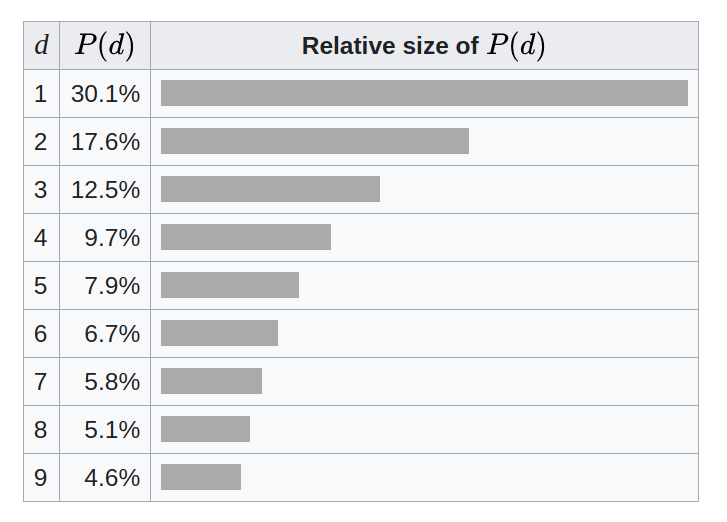
Task: Click the gray bar in the 6.7% row
Action: click(219, 333)
